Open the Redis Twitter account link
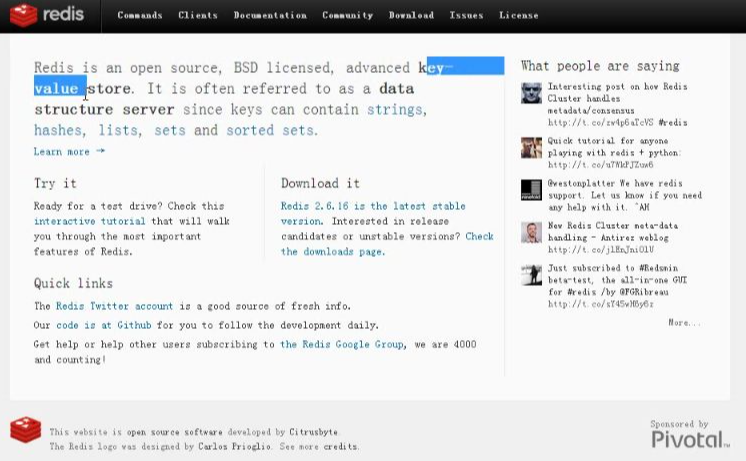The image size is (746, 461). coord(114,306)
